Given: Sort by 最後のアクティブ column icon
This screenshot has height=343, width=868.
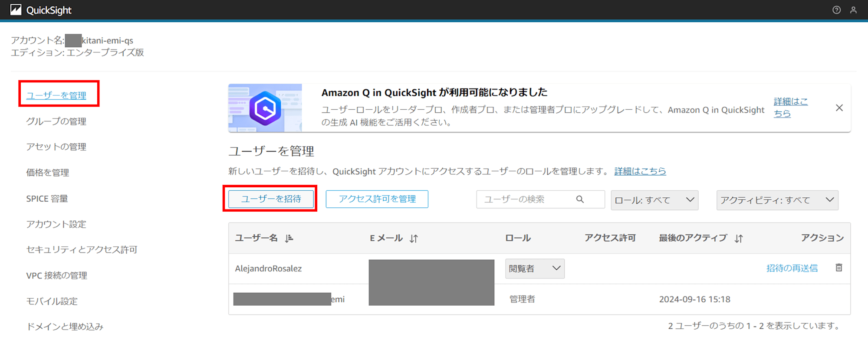Looking at the screenshot, I should pyautogui.click(x=739, y=238).
